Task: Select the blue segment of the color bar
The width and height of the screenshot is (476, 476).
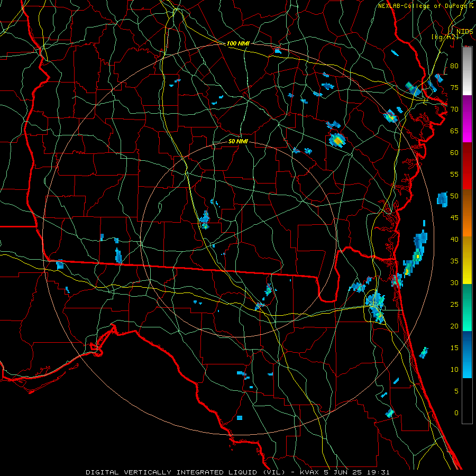Action: coord(467,354)
